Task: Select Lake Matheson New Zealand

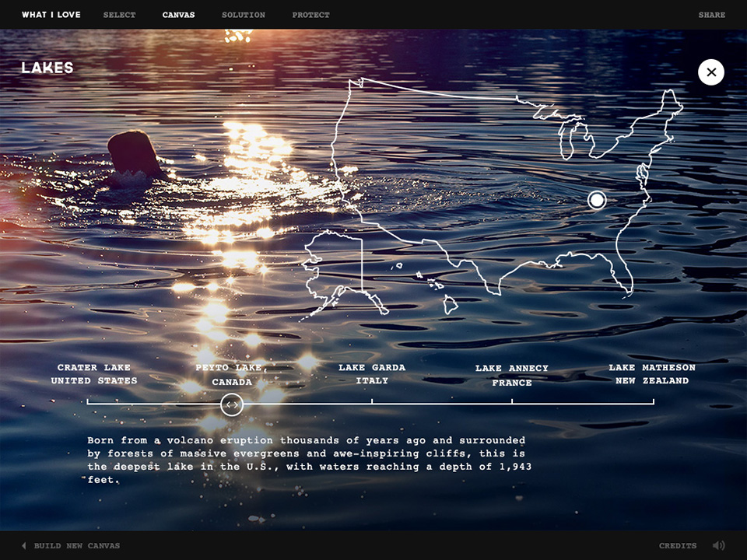Action: [652, 374]
